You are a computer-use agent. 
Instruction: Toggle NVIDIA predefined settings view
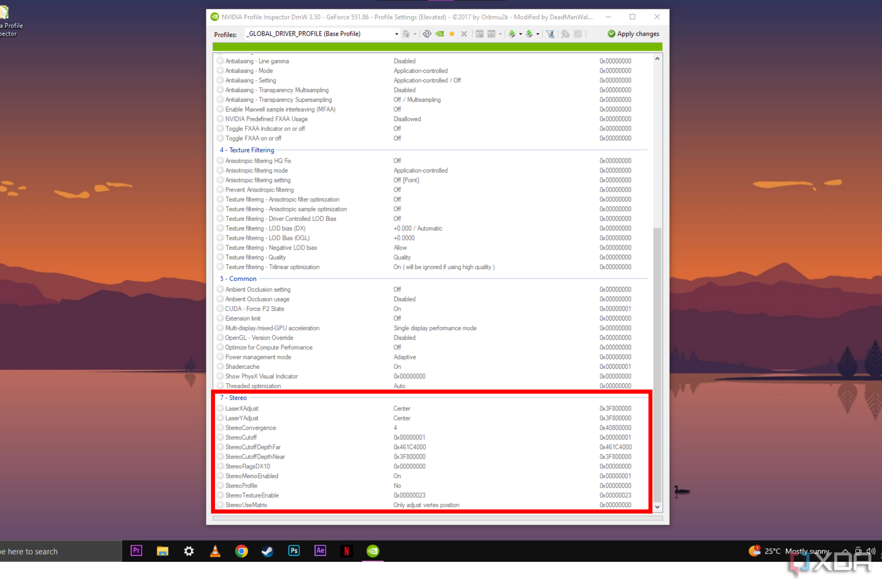[439, 34]
